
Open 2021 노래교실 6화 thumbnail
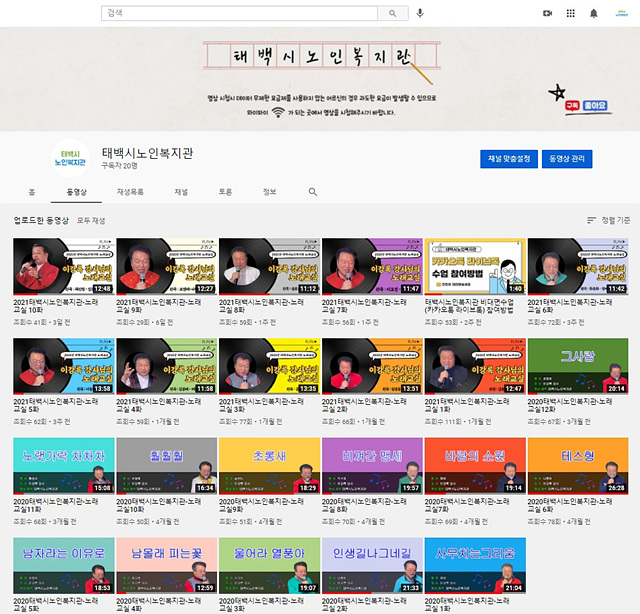click(x=578, y=266)
